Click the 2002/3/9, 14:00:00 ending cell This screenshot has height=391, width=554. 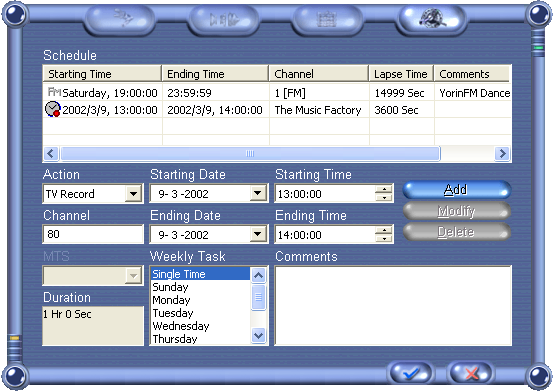pyautogui.click(x=216, y=110)
